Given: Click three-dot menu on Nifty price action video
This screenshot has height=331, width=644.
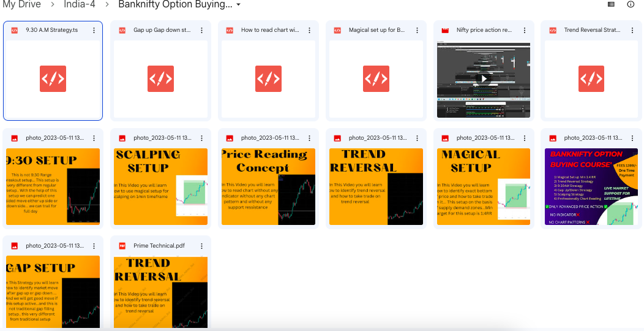Looking at the screenshot, I should pyautogui.click(x=524, y=30).
